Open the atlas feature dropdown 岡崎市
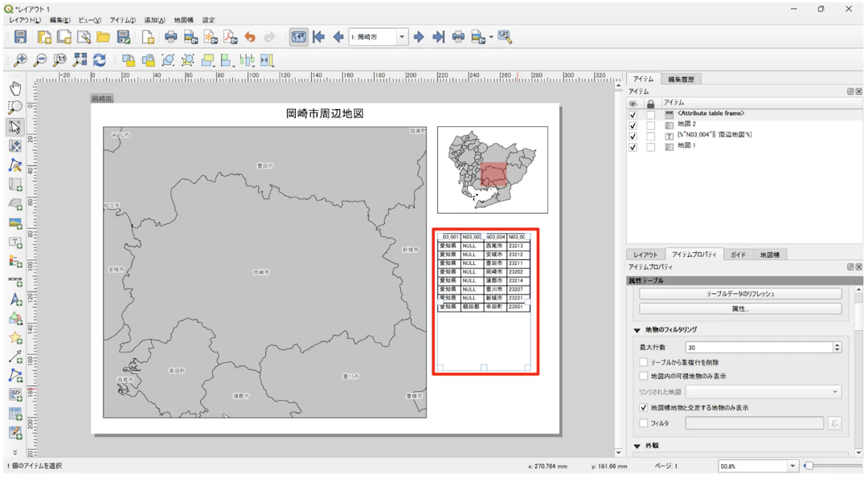Viewport: 868px width, 481px height. click(402, 37)
